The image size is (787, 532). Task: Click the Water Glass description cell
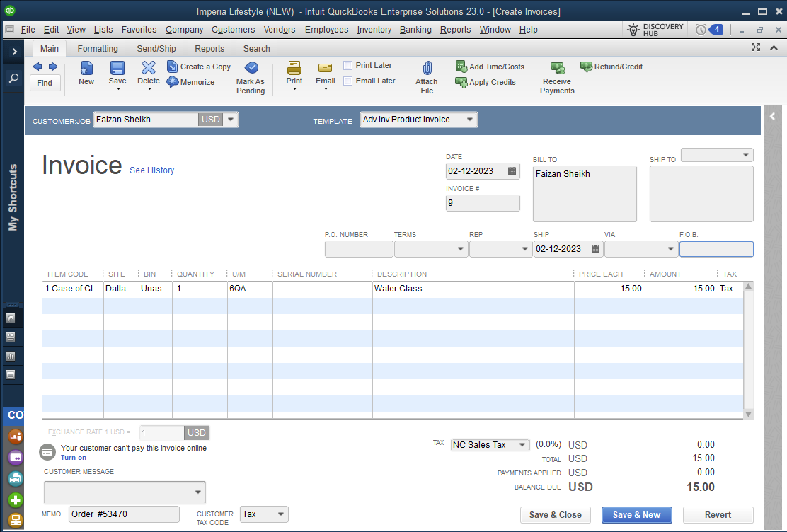[473, 289]
